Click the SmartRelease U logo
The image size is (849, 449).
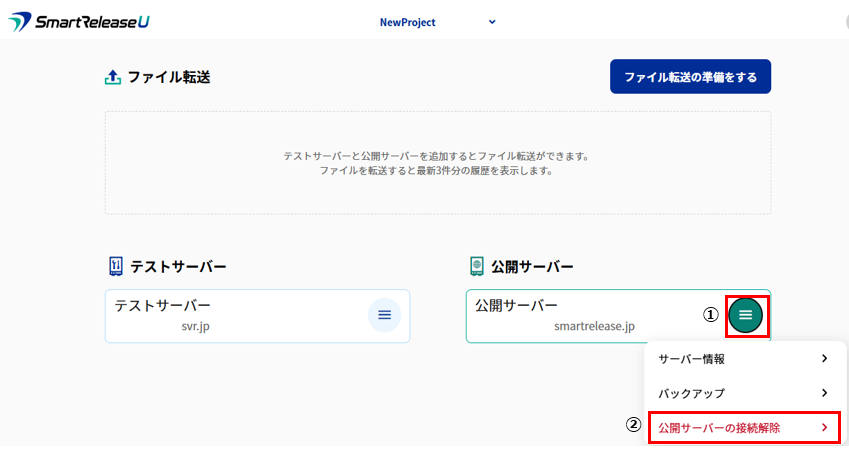79,22
